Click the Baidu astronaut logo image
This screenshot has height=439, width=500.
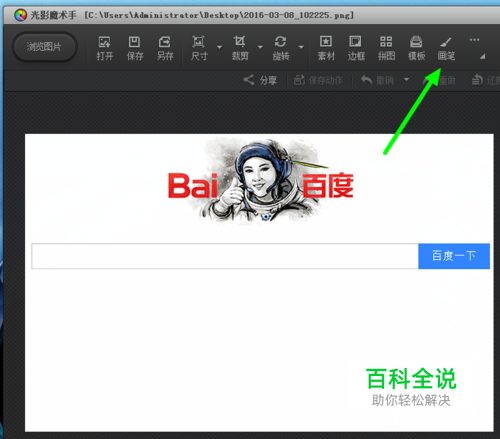(x=261, y=181)
